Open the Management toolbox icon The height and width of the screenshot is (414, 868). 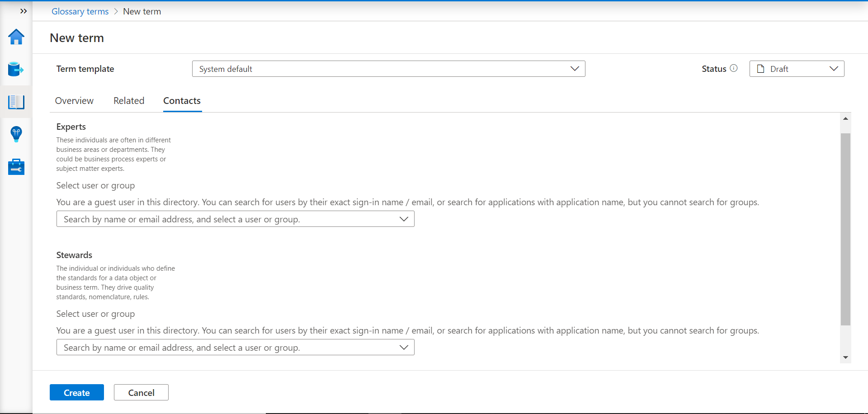pos(16,167)
